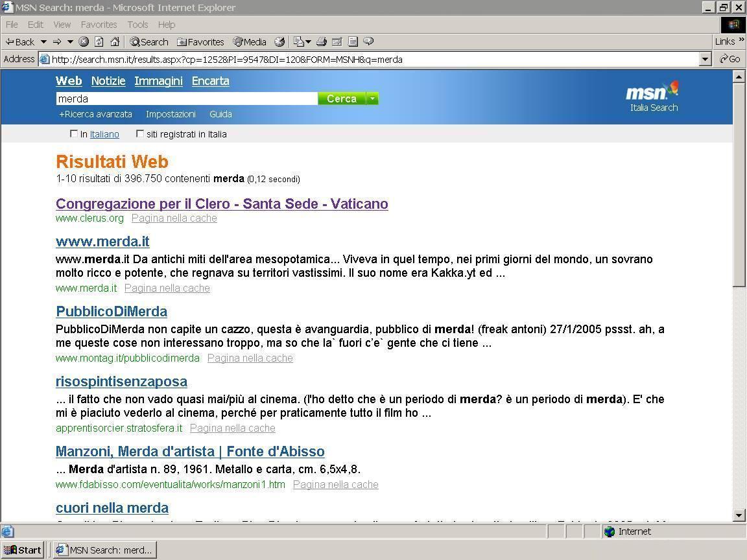Click the vertical scrollbar down arrow

[x=739, y=515]
